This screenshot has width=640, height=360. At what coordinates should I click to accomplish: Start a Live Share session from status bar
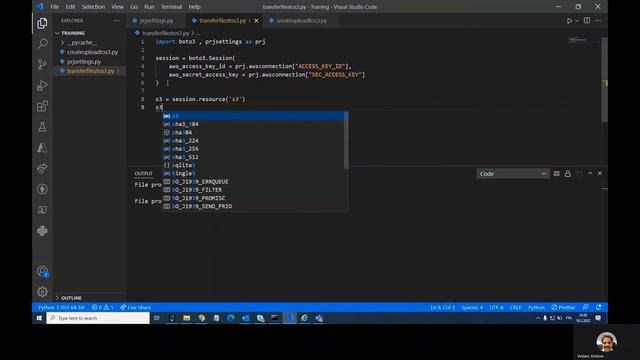click(x=136, y=307)
